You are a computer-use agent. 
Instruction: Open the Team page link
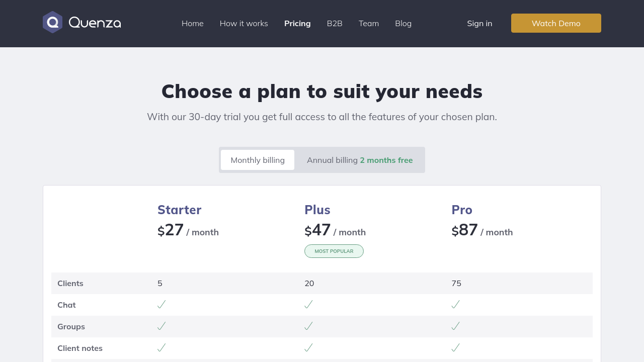pos(369,23)
